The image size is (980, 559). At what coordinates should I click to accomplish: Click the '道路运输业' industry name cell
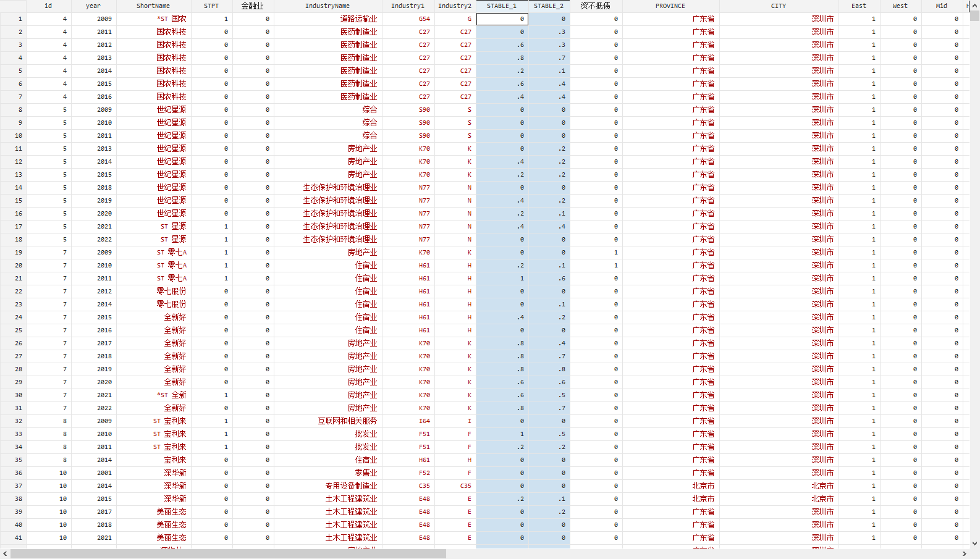coord(327,19)
